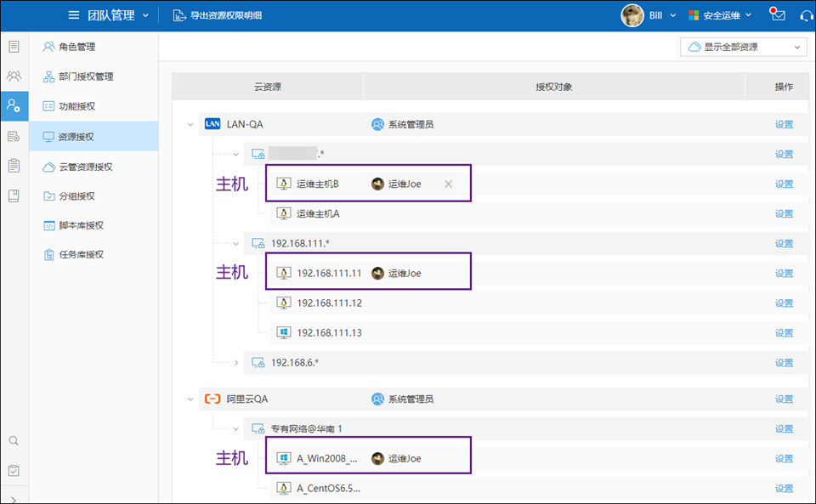The image size is (816, 504).
Task: Click 设置 link for 192.168.111.12
Action: click(783, 303)
